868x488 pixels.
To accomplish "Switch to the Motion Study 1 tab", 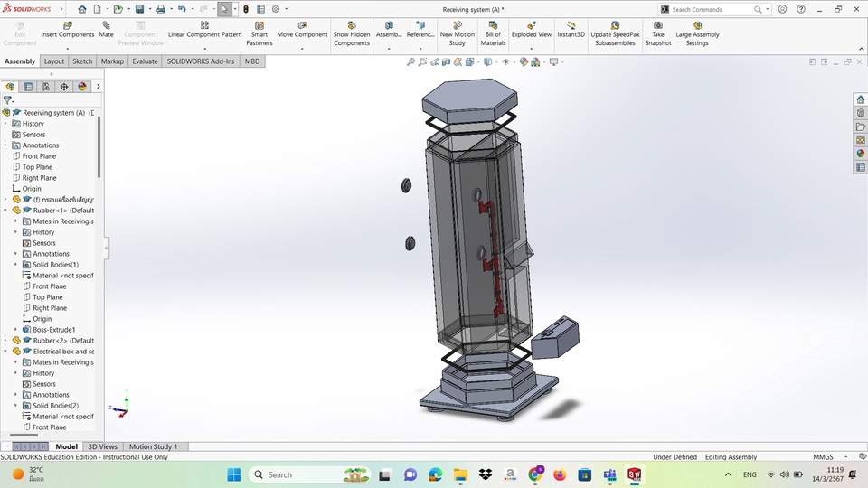I will coord(154,446).
